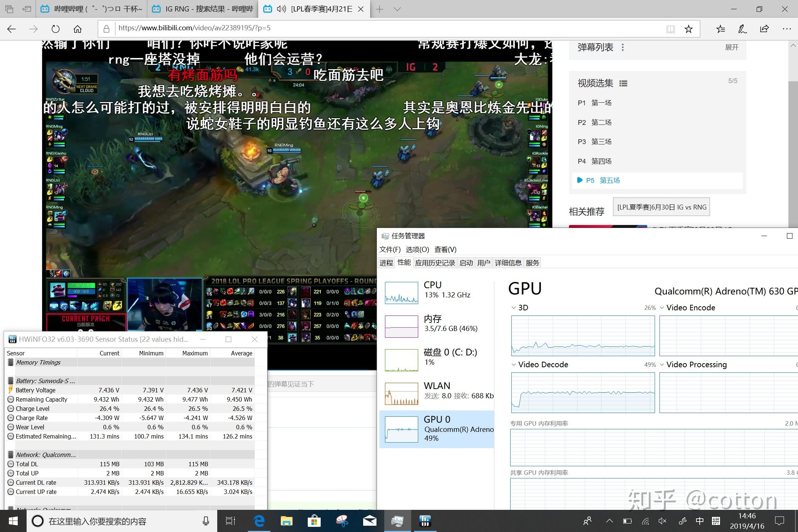This screenshot has width=798, height=532.
Task: Toggle video playlist list view icon
Action: (623, 83)
